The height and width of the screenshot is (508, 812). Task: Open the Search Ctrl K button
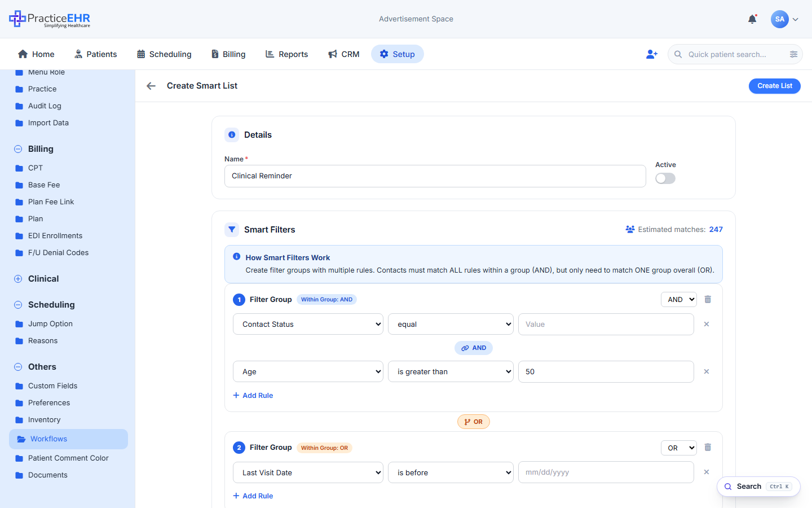pos(758,487)
